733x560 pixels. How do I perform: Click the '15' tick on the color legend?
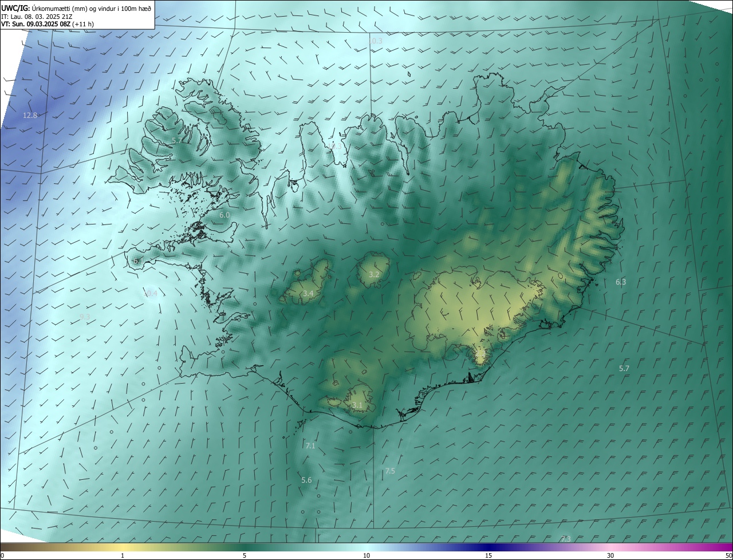coord(488,555)
